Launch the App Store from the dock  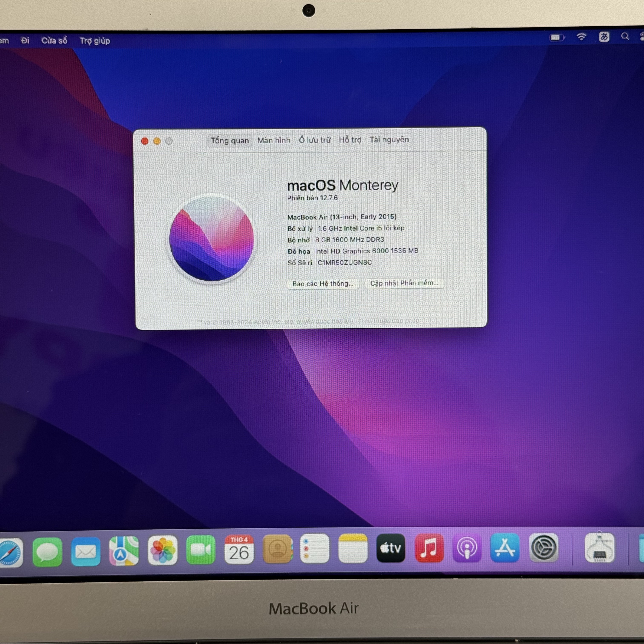pos(505,548)
